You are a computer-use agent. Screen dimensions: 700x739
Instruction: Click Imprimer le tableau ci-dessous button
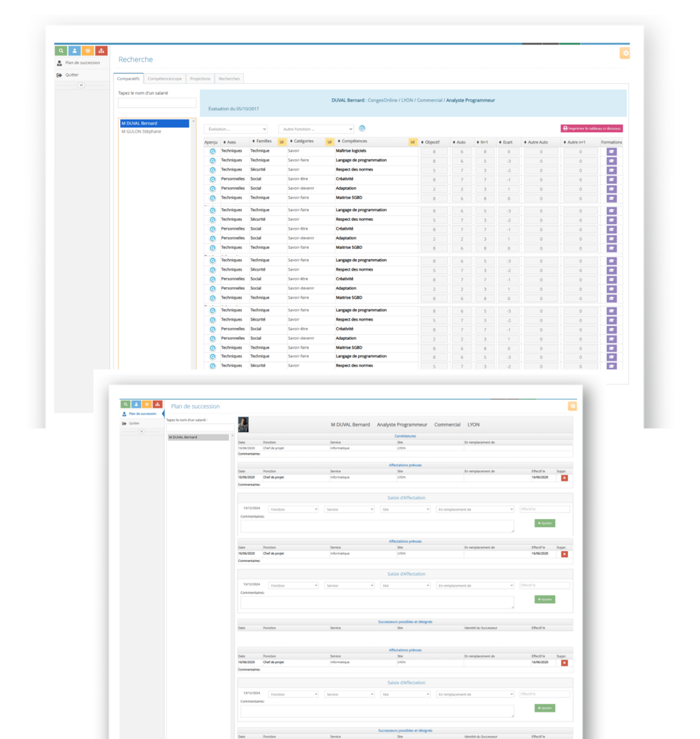tap(592, 129)
